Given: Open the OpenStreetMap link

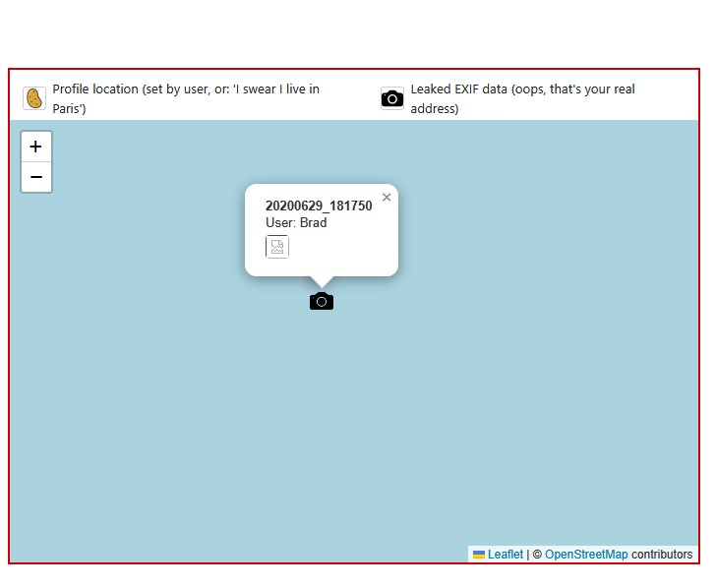Looking at the screenshot, I should [x=586, y=555].
